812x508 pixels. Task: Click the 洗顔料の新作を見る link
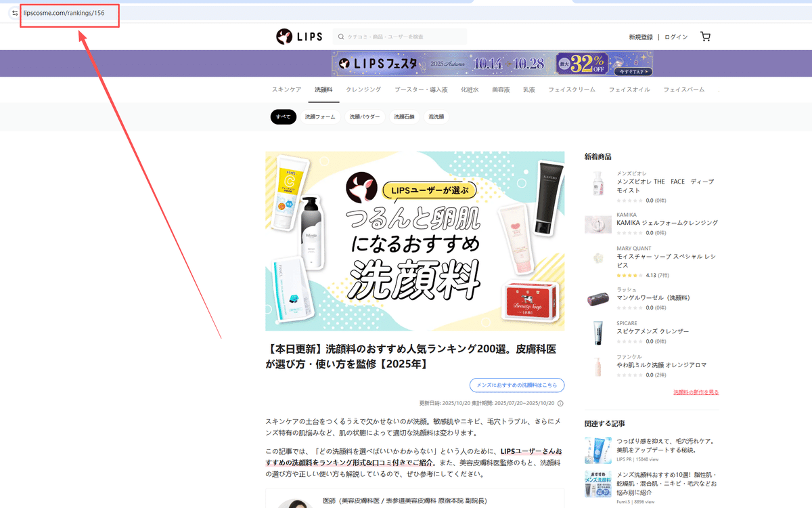pyautogui.click(x=694, y=391)
